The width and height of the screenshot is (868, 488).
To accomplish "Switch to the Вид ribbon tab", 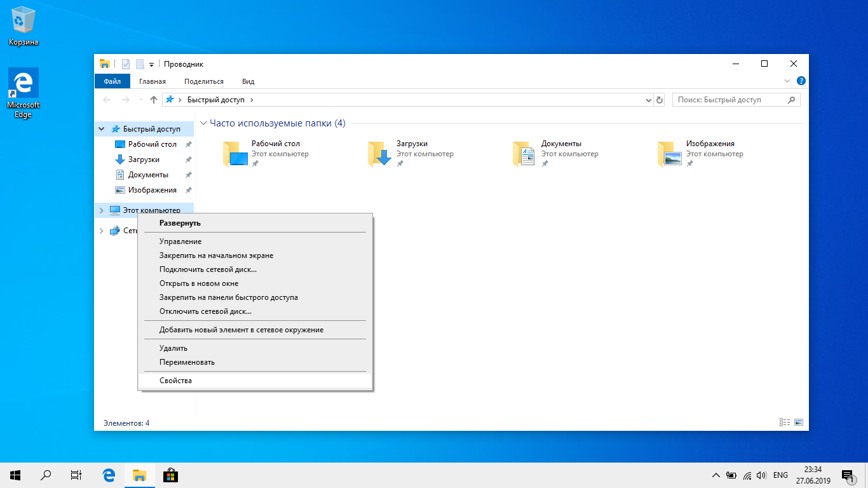I will pyautogui.click(x=248, y=81).
